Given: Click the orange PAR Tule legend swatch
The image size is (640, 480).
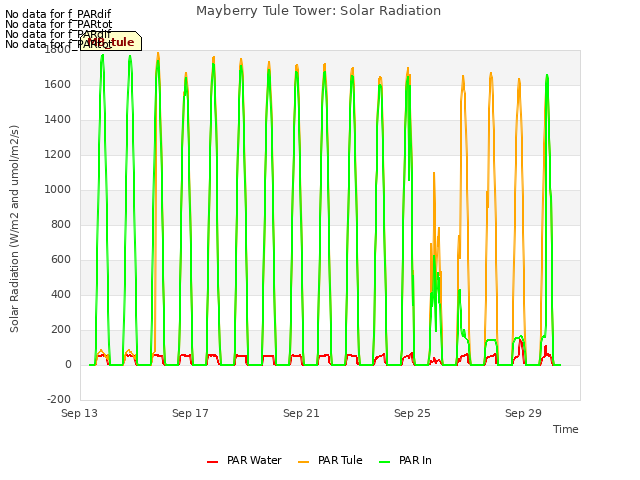Looking at the screenshot, I should [304, 462].
